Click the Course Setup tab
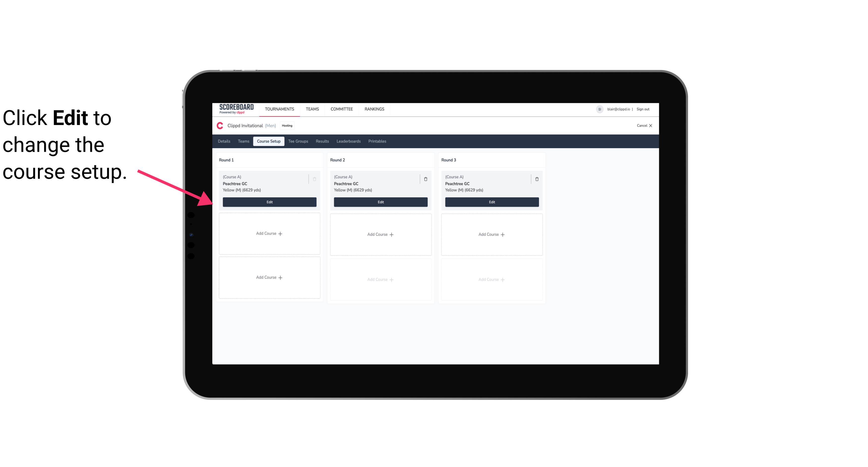The height and width of the screenshot is (467, 868). pos(268,141)
